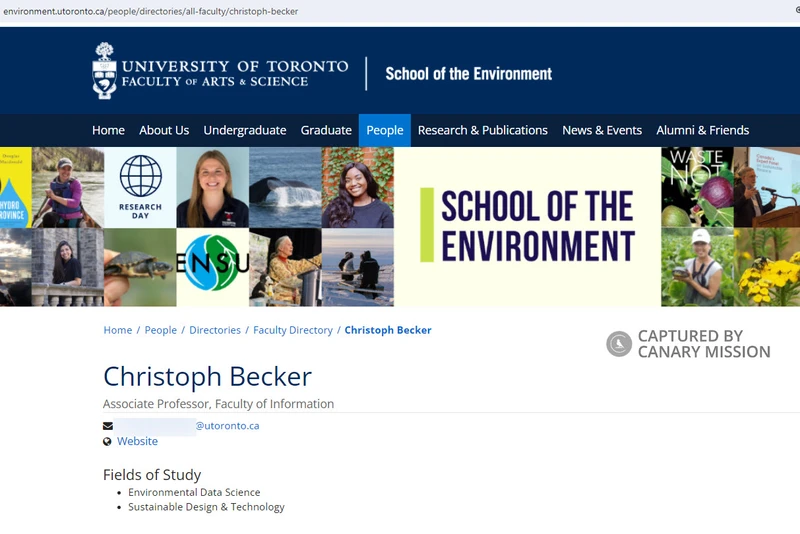Select the People menu tab
800x534 pixels.
pyautogui.click(x=385, y=131)
